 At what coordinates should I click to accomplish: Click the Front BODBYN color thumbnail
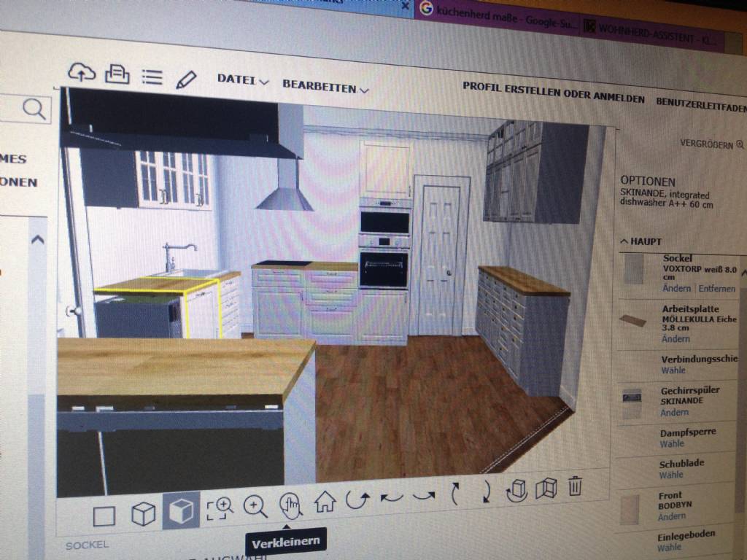[x=629, y=510]
